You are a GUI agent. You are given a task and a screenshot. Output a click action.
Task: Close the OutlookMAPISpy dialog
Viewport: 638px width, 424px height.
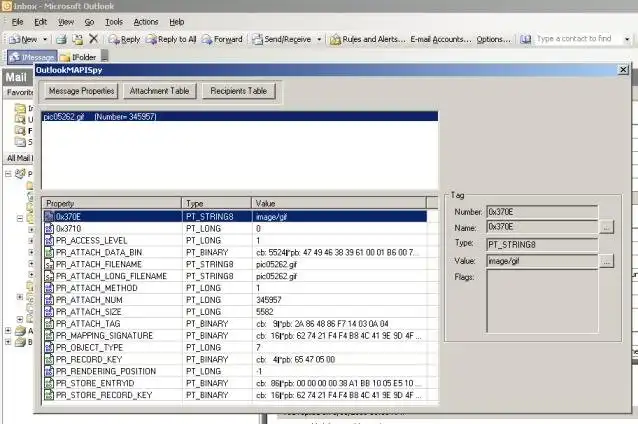coord(623,70)
